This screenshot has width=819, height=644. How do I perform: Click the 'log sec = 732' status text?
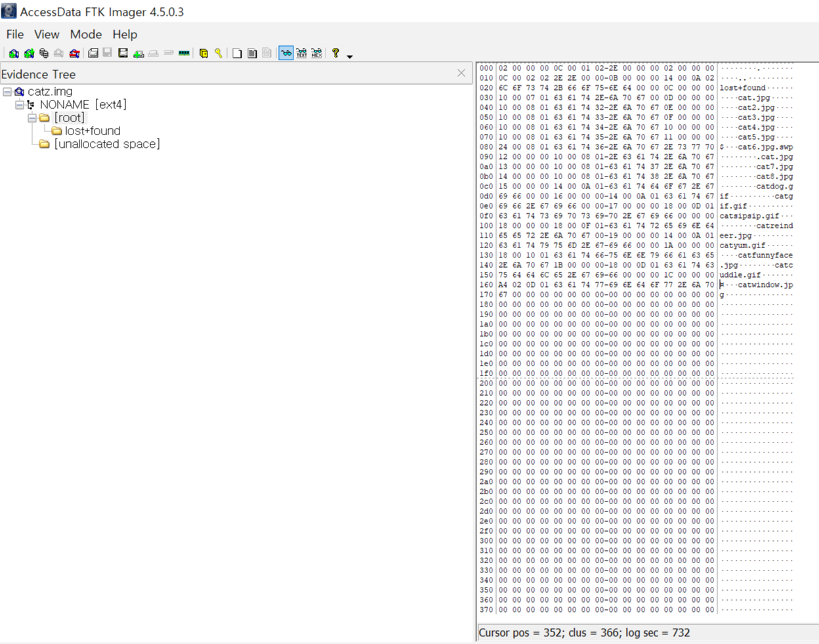658,633
